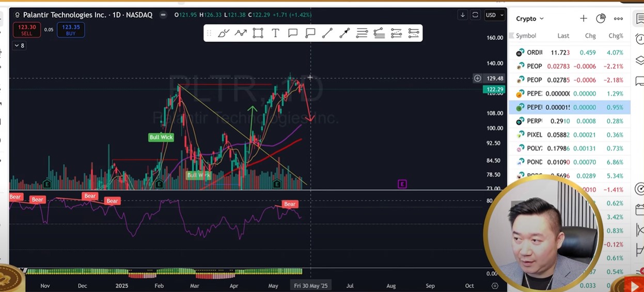Click the closing price C122.29 in legend

point(258,15)
